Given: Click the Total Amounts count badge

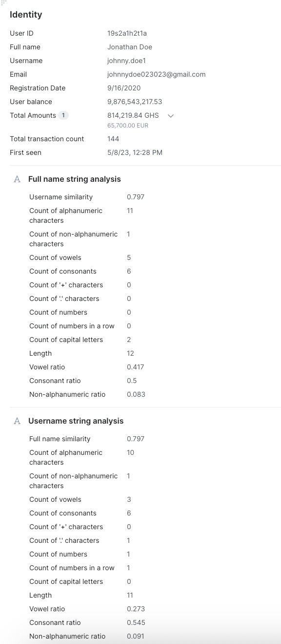Looking at the screenshot, I should [x=63, y=115].
